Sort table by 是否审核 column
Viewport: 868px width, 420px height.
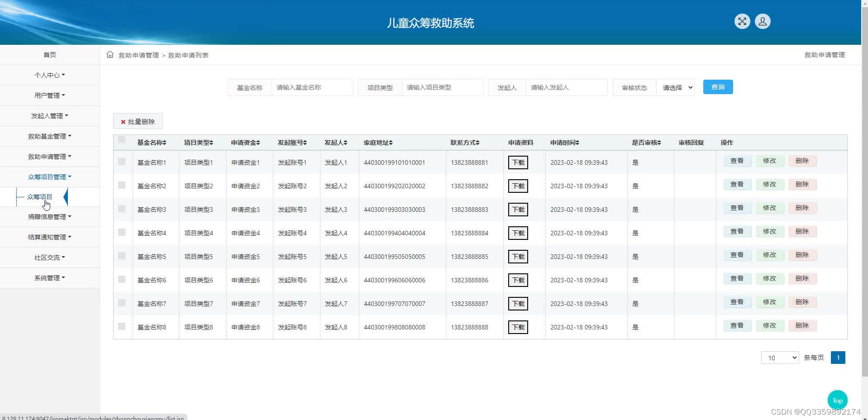coord(646,143)
